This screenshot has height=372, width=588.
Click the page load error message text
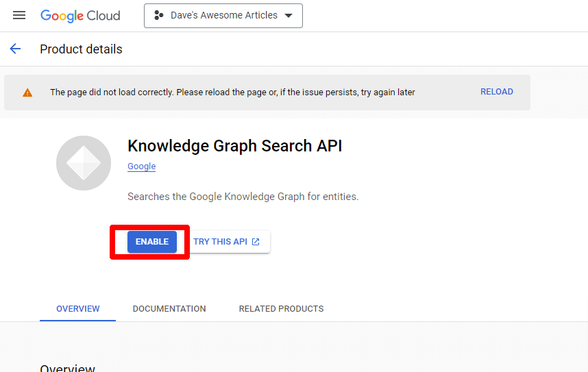click(232, 92)
